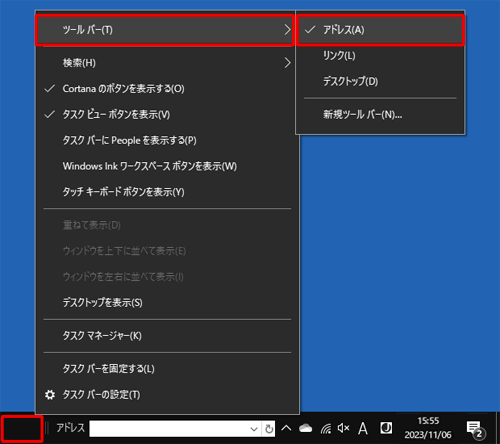
Task: Open the ツール バー(T) submenu
Action: [x=165, y=30]
